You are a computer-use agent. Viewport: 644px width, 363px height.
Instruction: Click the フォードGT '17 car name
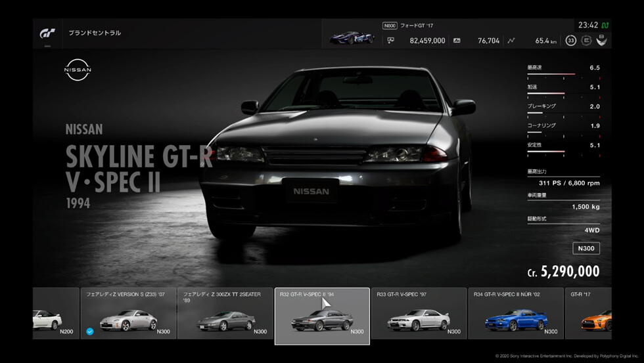[417, 26]
